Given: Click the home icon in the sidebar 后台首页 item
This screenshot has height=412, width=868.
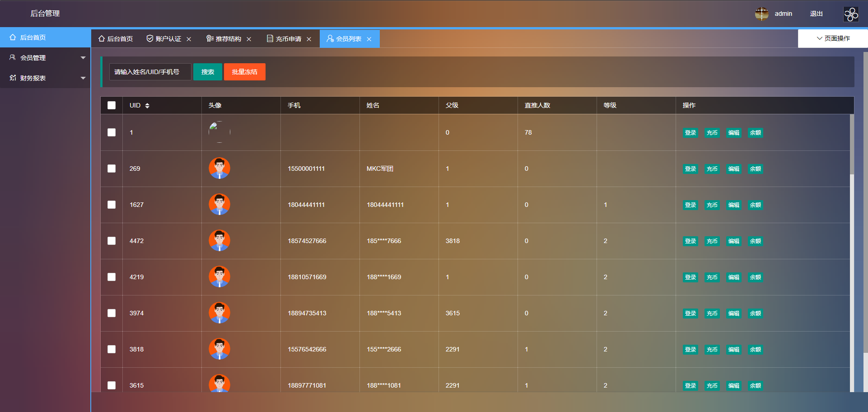Looking at the screenshot, I should 13,37.
